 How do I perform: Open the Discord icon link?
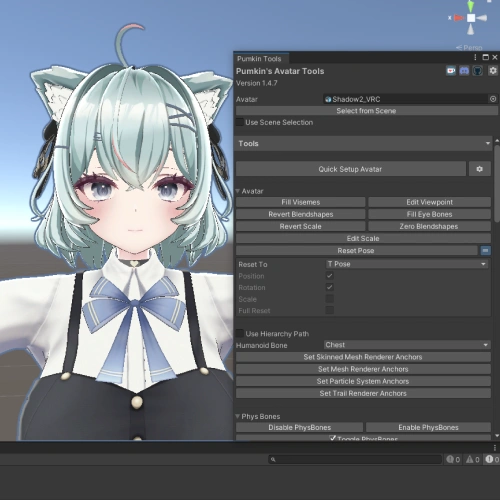coord(464,71)
